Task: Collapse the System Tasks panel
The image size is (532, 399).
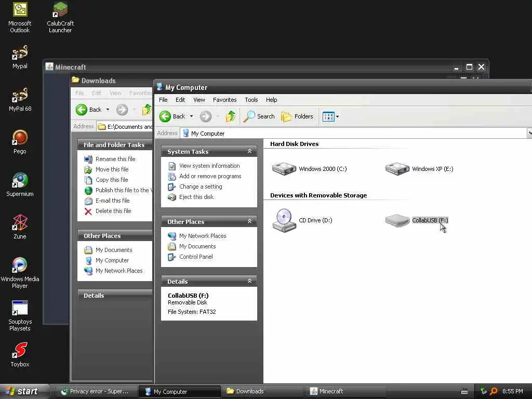Action: coord(250,151)
